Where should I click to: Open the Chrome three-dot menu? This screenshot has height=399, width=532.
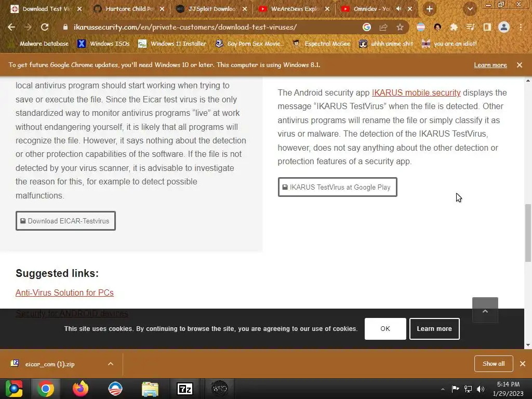[521, 27]
